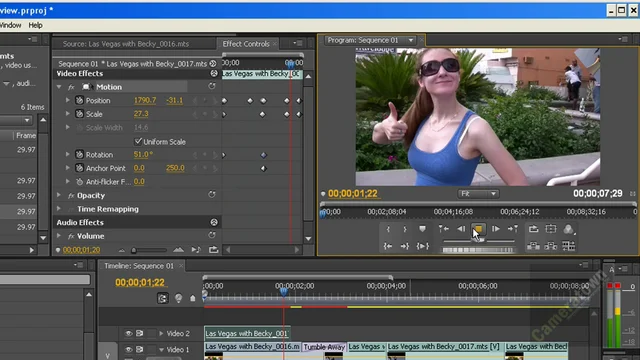
Task: Reset the Volume effect
Action: [x=211, y=235]
